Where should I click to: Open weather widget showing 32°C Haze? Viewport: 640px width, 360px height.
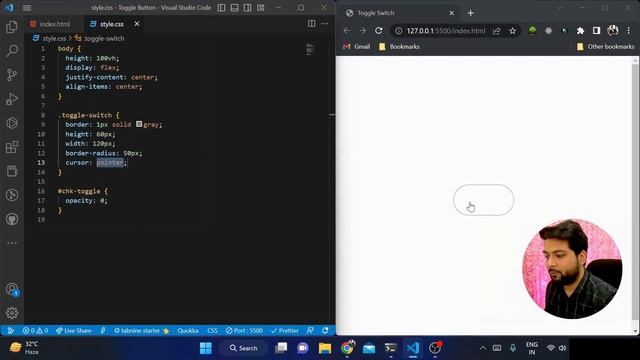coord(24,348)
